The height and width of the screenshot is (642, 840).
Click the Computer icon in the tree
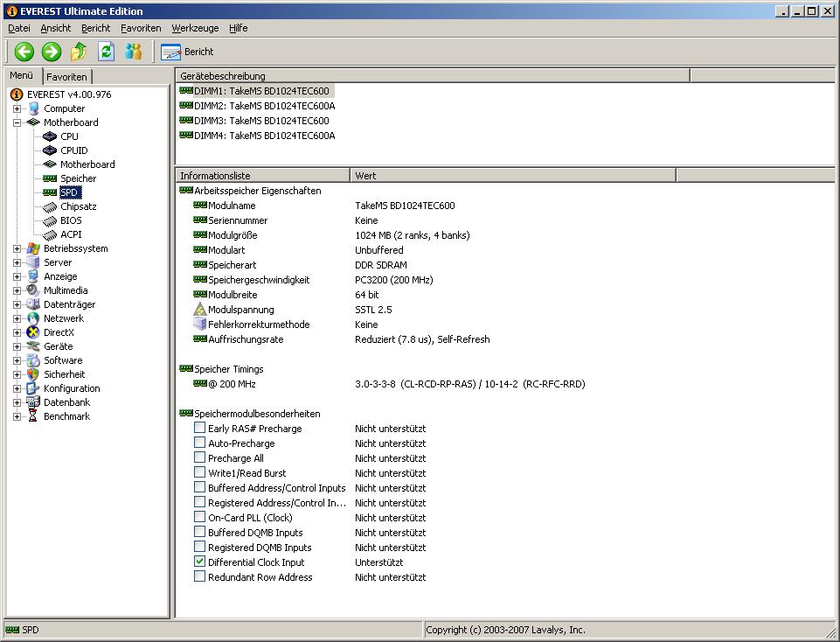(33, 108)
